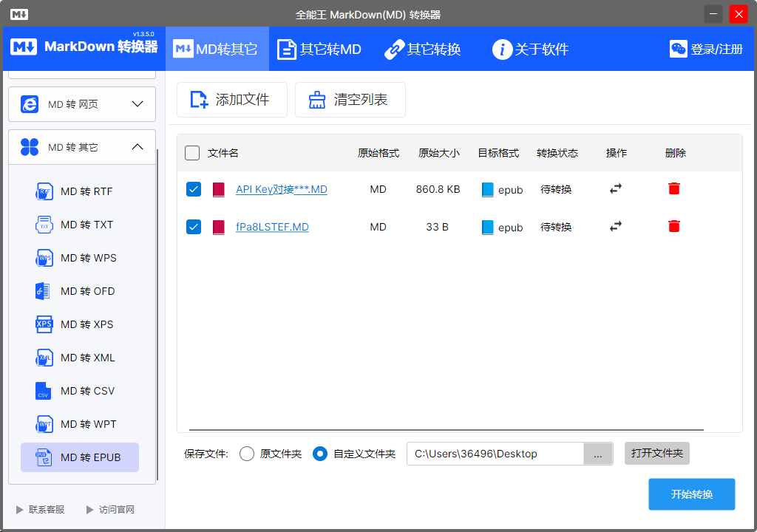Click 打开文件夹 button
This screenshot has height=532, width=757.
click(x=657, y=454)
